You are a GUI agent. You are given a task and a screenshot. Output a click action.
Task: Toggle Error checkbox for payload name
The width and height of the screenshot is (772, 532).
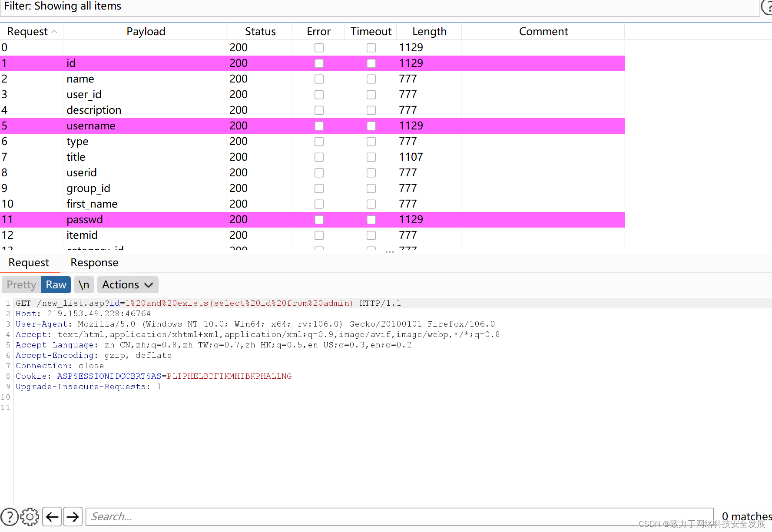[319, 79]
